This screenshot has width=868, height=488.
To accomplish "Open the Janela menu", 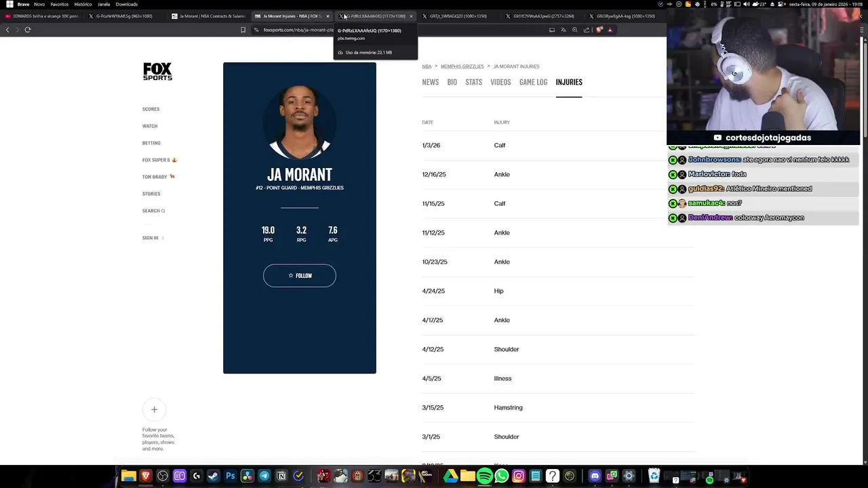I will (x=104, y=4).
